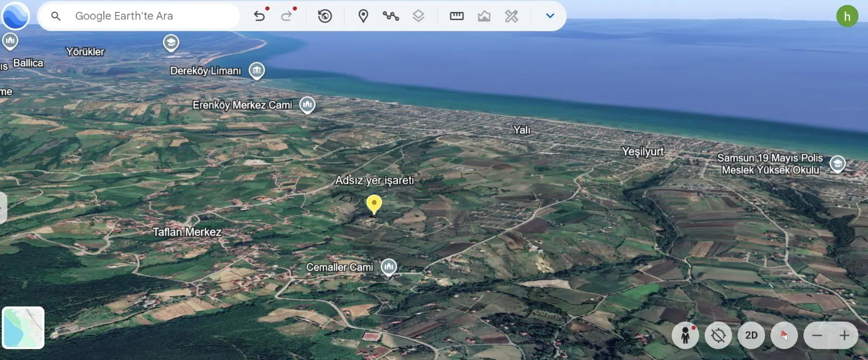Zoom out with the minus button
This screenshot has width=868, height=360.
click(x=817, y=336)
